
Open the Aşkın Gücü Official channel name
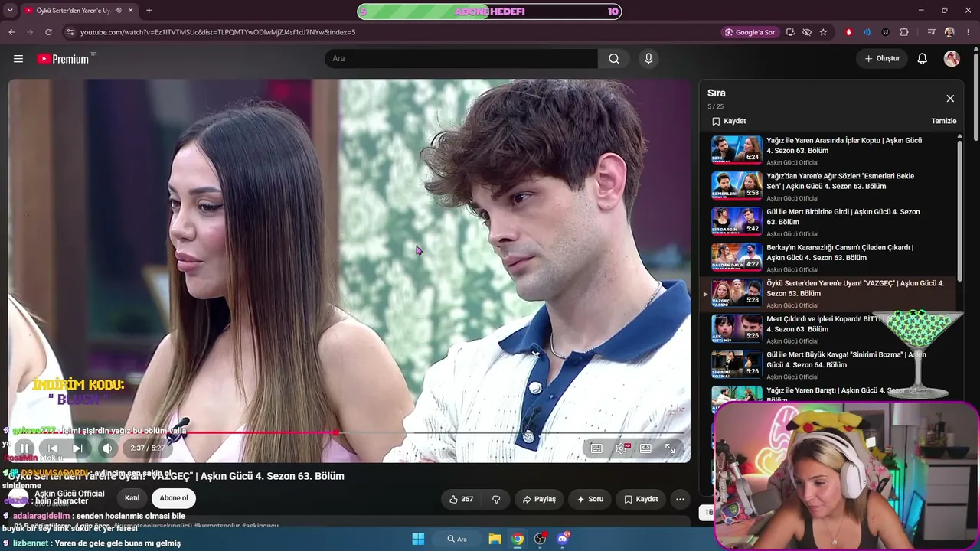(x=70, y=494)
